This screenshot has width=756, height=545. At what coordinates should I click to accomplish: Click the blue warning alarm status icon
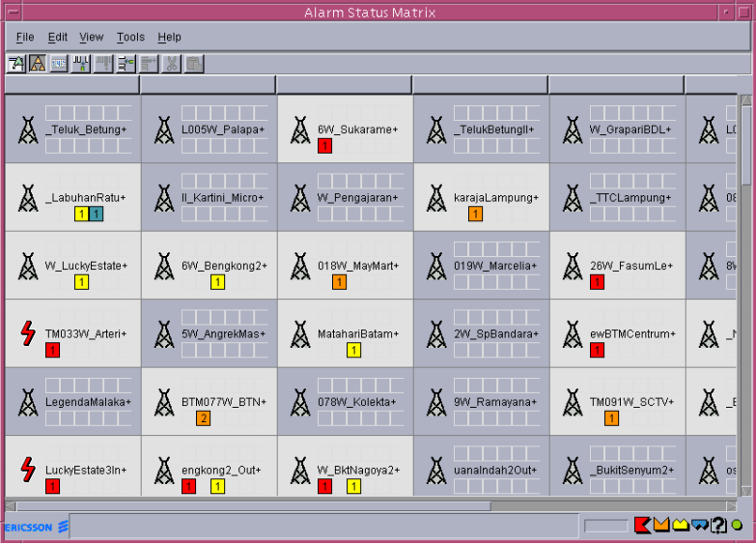point(700,525)
